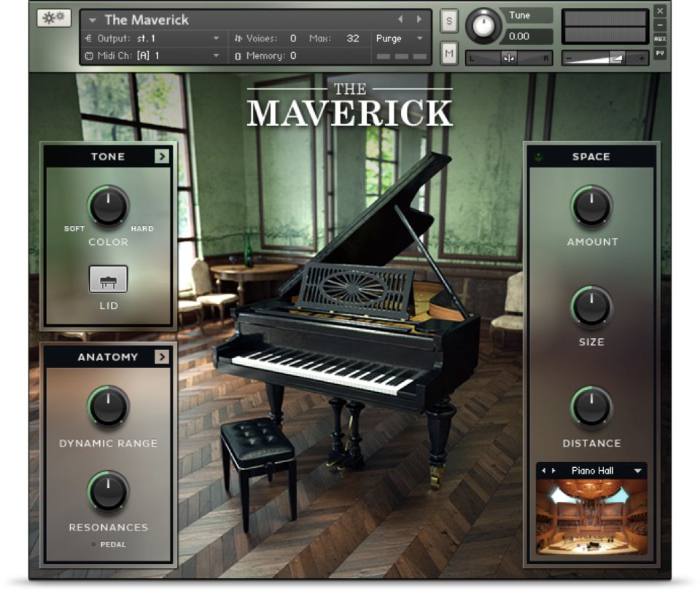
Task: Toggle the piano LID button
Action: click(x=108, y=279)
